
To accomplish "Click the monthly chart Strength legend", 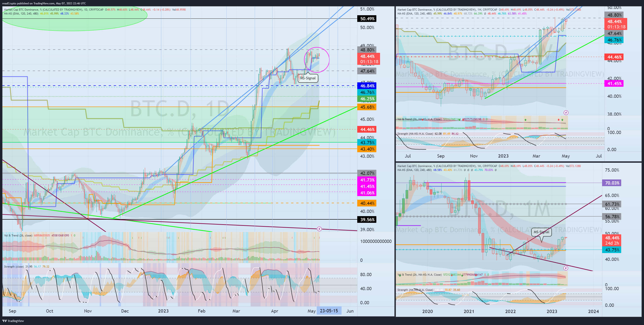I will (x=428, y=290).
